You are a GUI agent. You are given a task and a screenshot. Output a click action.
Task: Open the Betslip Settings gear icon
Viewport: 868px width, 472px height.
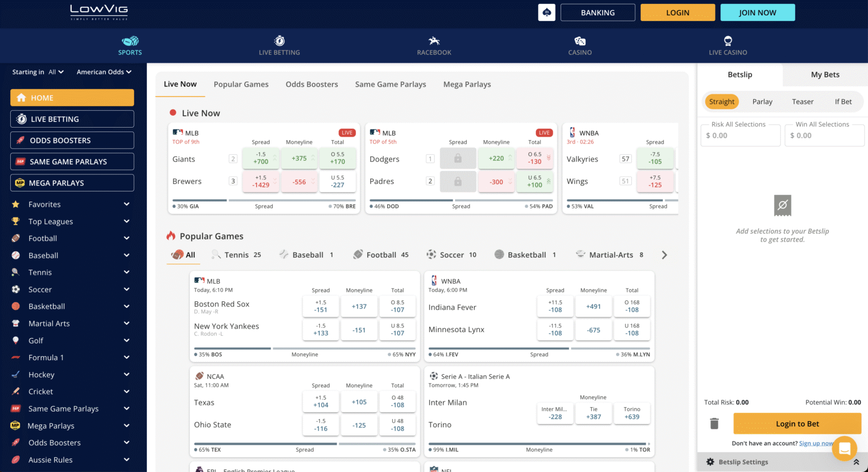pos(710,462)
